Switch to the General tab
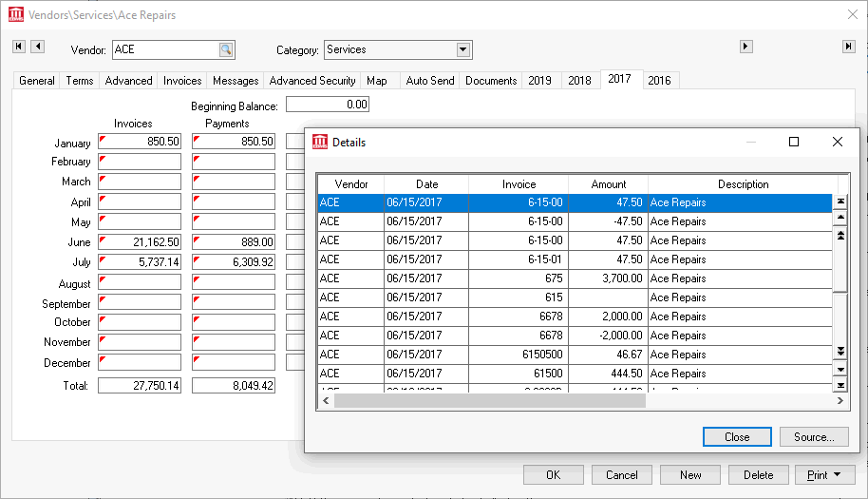Image resolution: width=868 pixels, height=499 pixels. (36, 81)
